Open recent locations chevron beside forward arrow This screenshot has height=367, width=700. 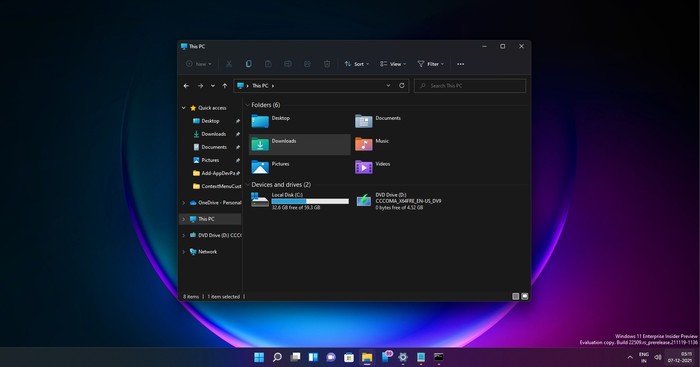pyautogui.click(x=212, y=86)
